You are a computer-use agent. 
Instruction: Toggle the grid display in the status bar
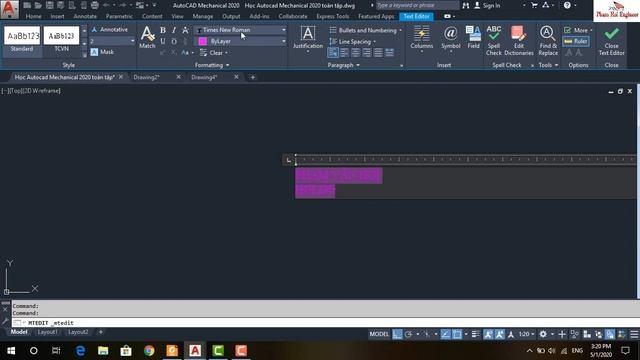(397, 334)
